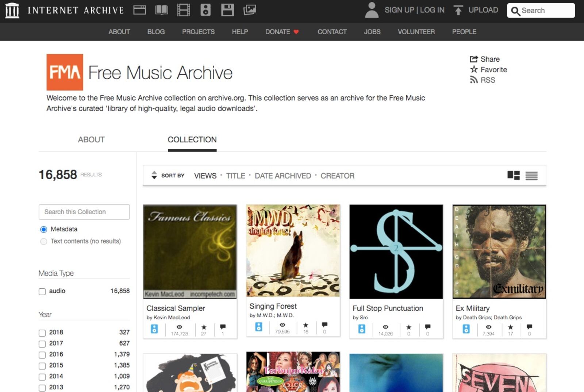This screenshot has height=392, width=584.
Task: Open the Video film strip icon
Action: tap(184, 10)
